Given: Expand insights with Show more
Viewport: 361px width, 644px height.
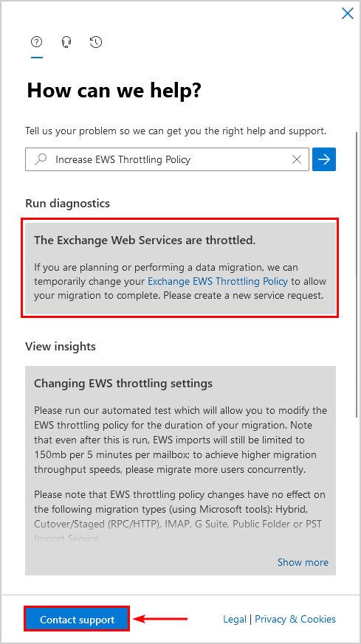Looking at the screenshot, I should pos(303,562).
